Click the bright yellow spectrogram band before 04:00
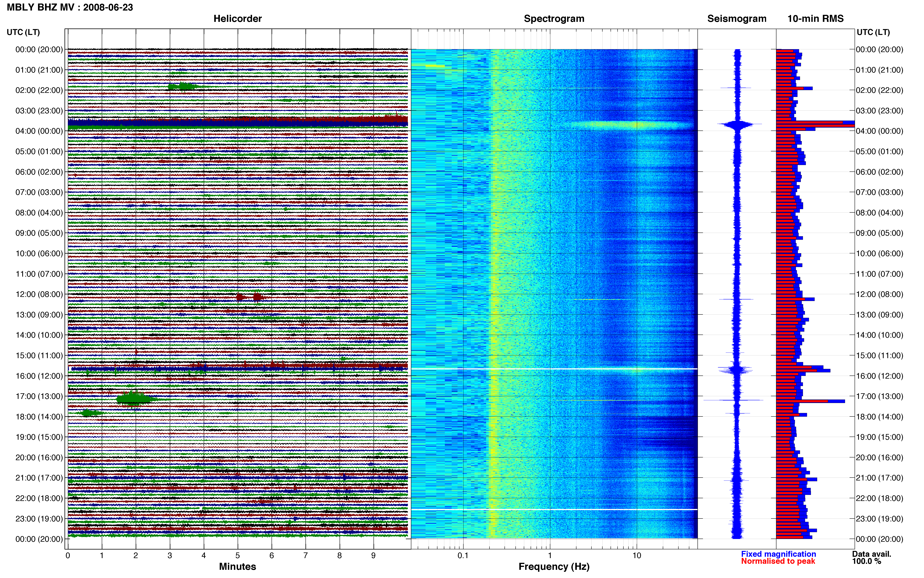The image size is (924, 578). 630,125
